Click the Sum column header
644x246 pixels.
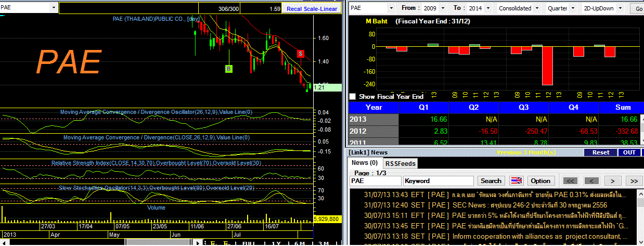tap(622, 107)
